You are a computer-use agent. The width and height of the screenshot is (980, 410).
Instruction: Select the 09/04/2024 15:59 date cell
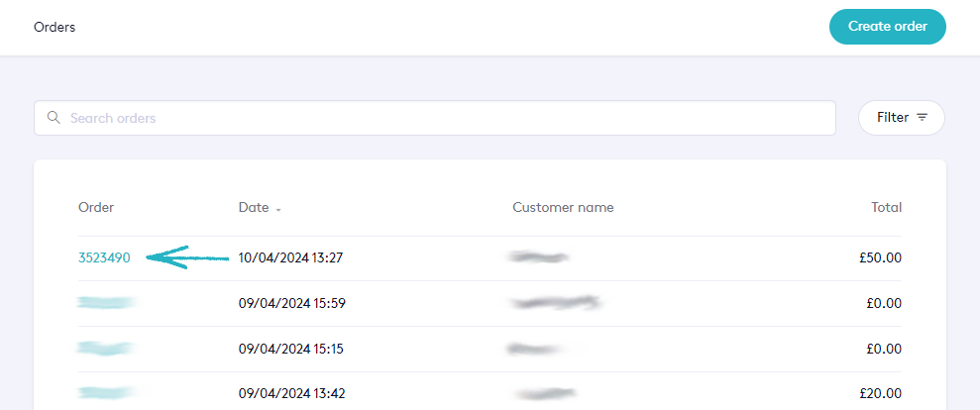(x=291, y=303)
